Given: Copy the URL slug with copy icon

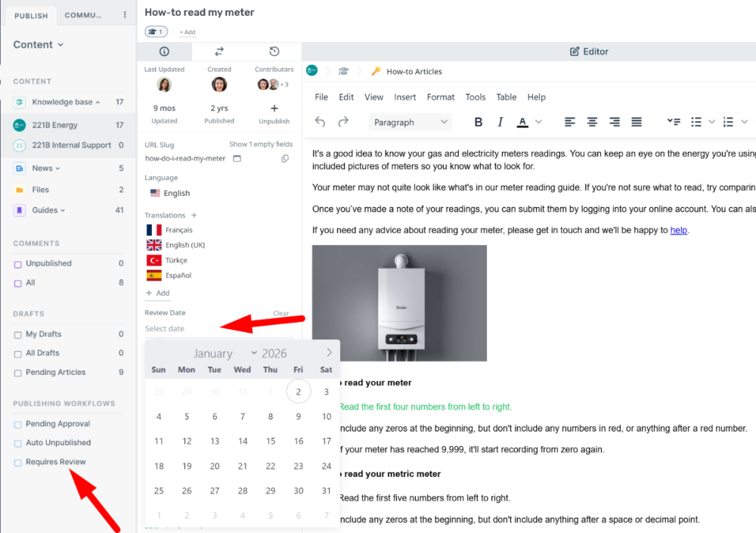Looking at the screenshot, I should pyautogui.click(x=285, y=159).
